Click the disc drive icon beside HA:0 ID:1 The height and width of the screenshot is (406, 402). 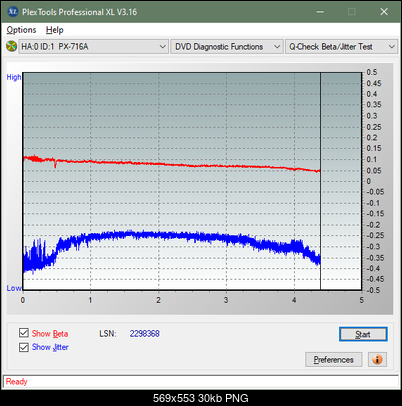point(11,46)
